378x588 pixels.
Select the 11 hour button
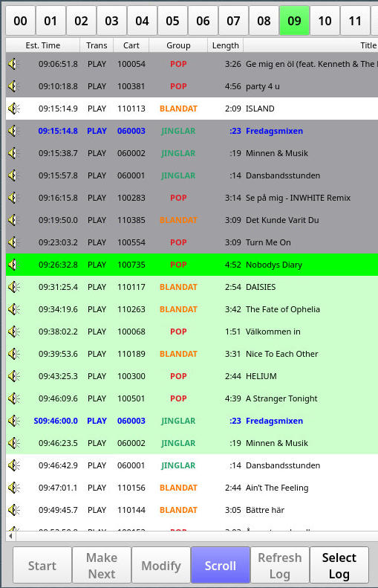point(355,21)
